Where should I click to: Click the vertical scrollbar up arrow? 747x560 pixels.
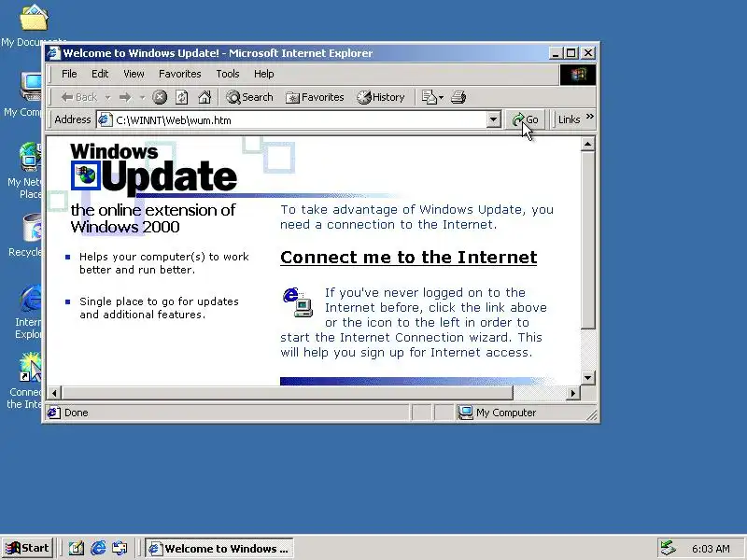click(588, 144)
